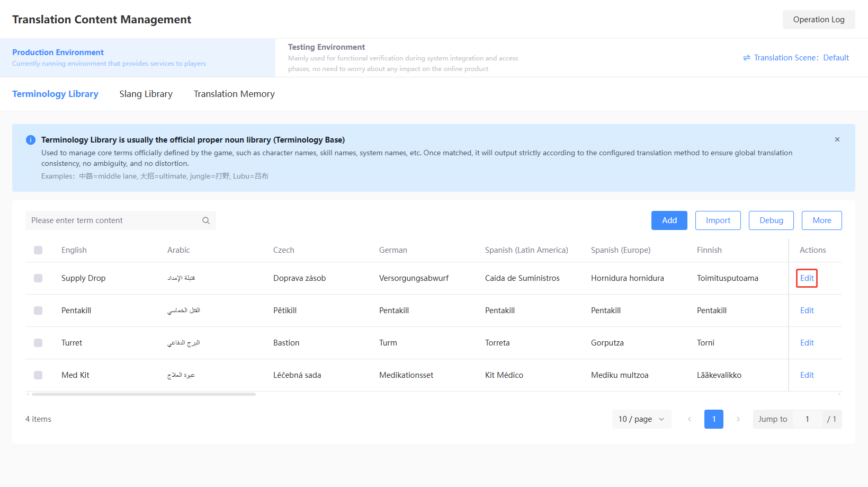This screenshot has width=868, height=487.
Task: Click the Arabic column header
Action: pyautogui.click(x=178, y=250)
